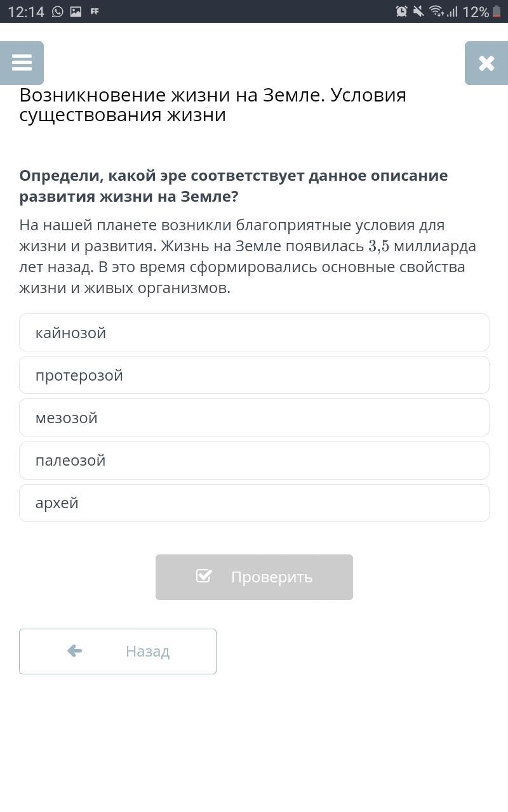
Task: Open the hamburger menu
Action: click(22, 63)
